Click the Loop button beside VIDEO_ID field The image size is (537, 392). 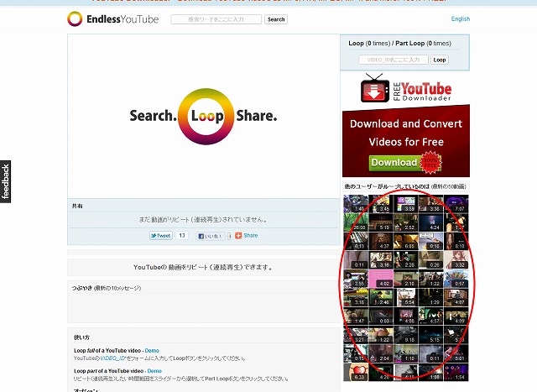440,60
